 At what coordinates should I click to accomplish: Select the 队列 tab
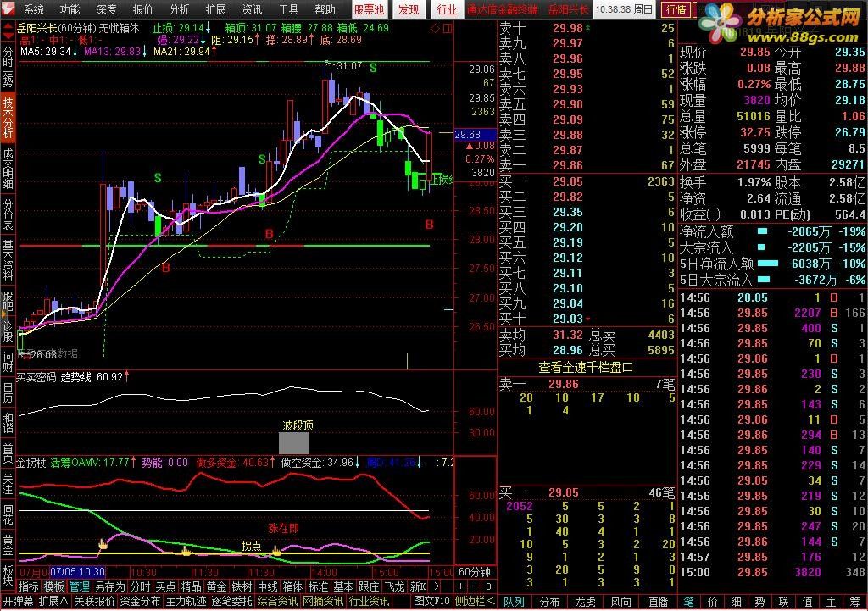click(x=514, y=602)
